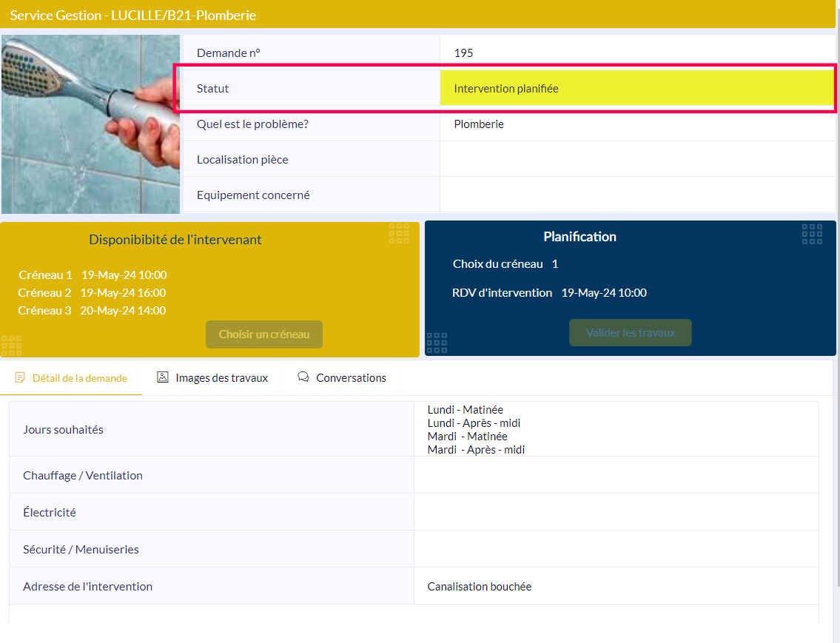
Task: Select the Détail de la demande tab
Action: [79, 378]
